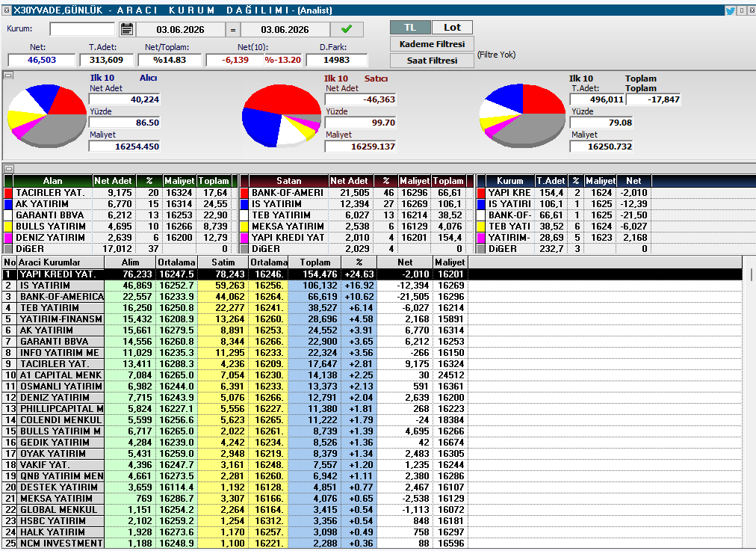
Task: Click the DiGER row in the Satan table
Action: pos(357,249)
